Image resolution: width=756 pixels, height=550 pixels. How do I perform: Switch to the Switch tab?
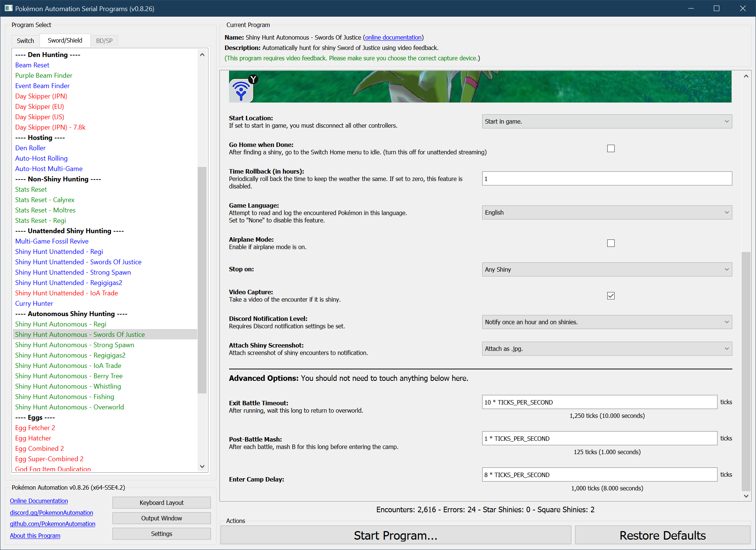[x=25, y=41]
